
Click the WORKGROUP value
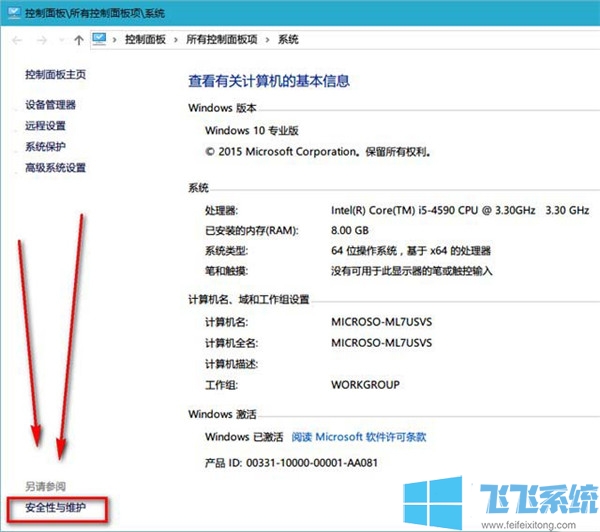click(365, 385)
